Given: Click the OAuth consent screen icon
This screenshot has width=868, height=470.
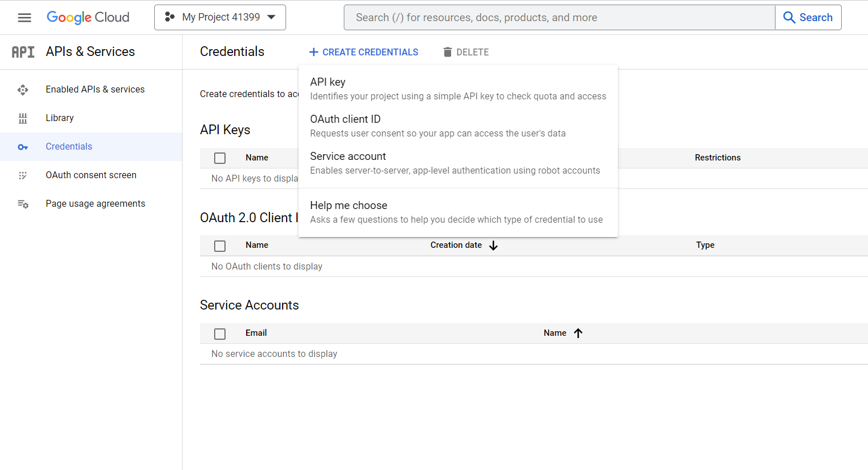Looking at the screenshot, I should (23, 175).
